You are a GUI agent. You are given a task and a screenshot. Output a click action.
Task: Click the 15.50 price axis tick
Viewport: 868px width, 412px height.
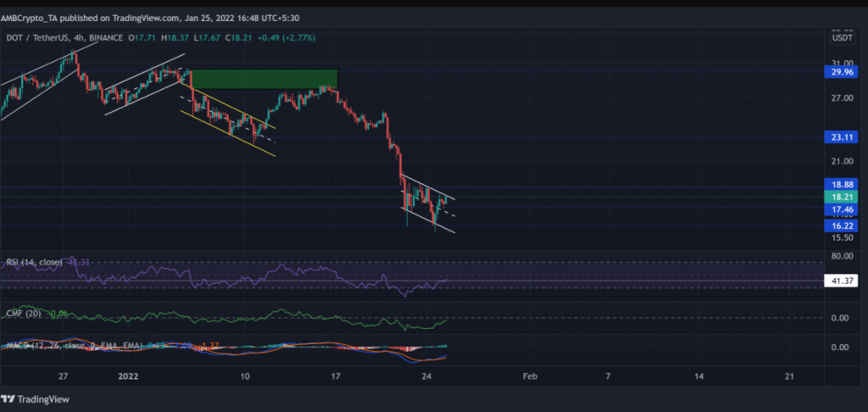[x=840, y=237]
